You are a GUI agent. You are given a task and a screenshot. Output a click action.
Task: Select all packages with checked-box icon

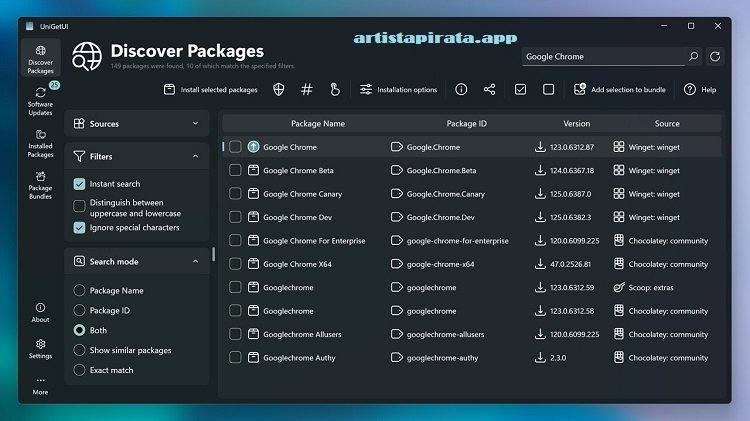click(520, 89)
